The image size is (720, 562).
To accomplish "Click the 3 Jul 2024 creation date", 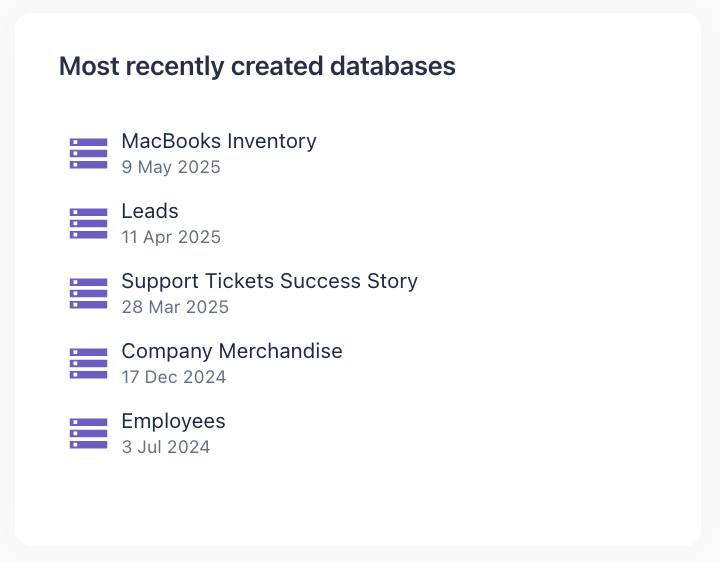I will coord(166,448).
